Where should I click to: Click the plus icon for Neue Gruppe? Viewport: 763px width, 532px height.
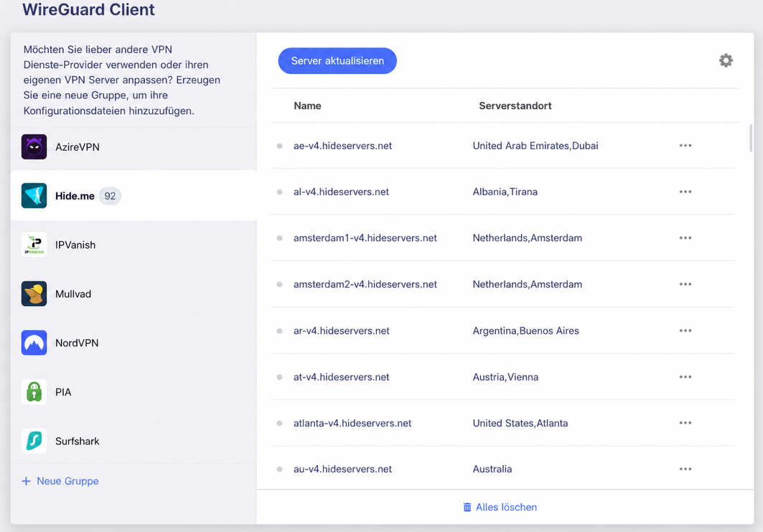tap(27, 481)
